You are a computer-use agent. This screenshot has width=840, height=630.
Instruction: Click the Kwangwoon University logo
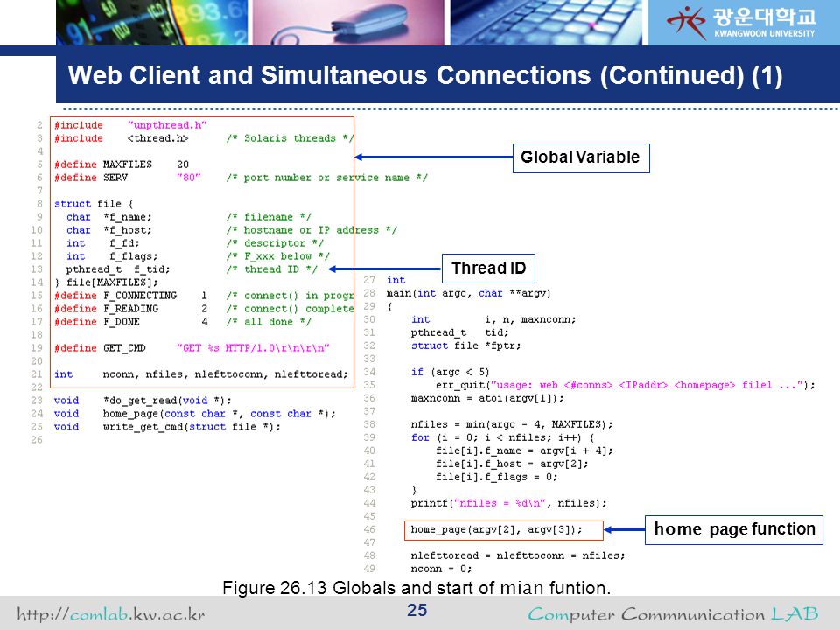click(741, 22)
